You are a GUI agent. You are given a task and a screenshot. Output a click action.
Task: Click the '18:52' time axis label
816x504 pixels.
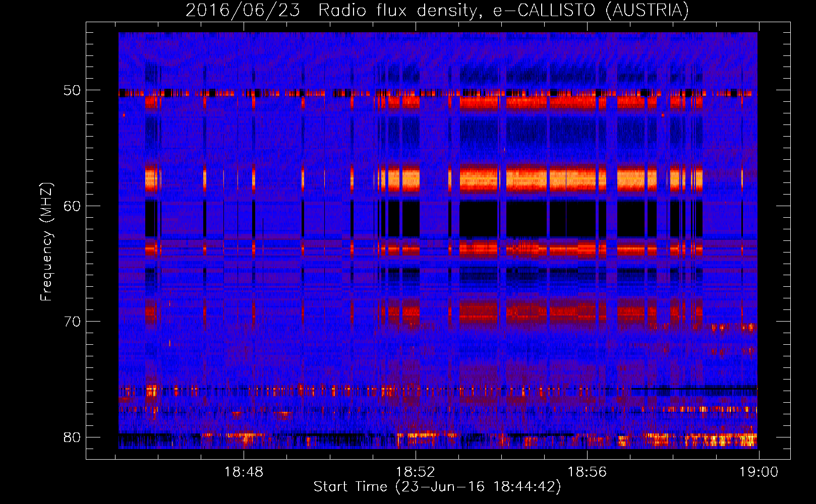tap(416, 472)
